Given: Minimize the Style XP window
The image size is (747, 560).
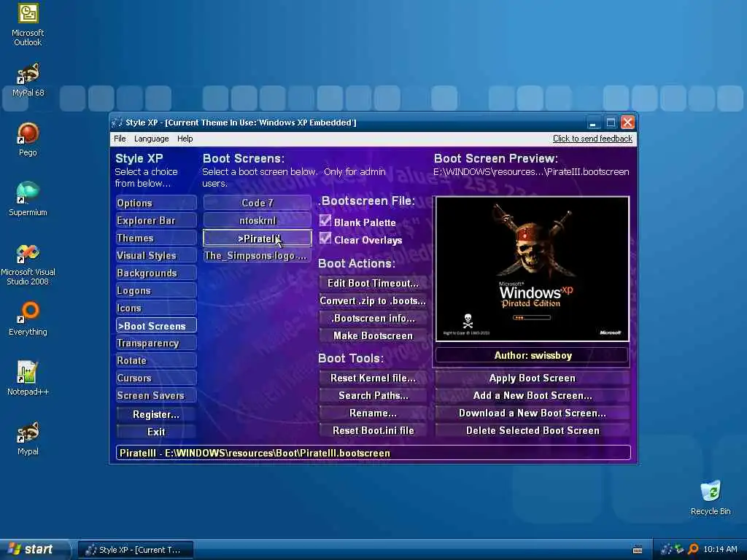Looking at the screenshot, I should click(x=593, y=122).
